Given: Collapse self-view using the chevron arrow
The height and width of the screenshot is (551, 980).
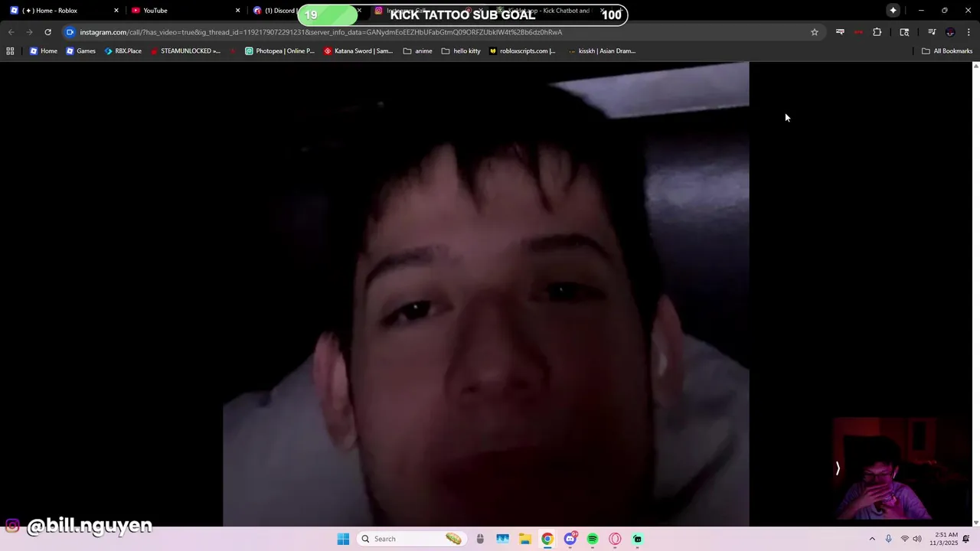Looking at the screenshot, I should pos(838,468).
